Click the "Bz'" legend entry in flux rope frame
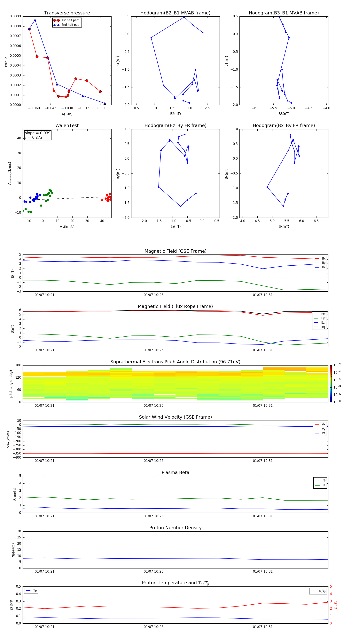 point(320,323)
